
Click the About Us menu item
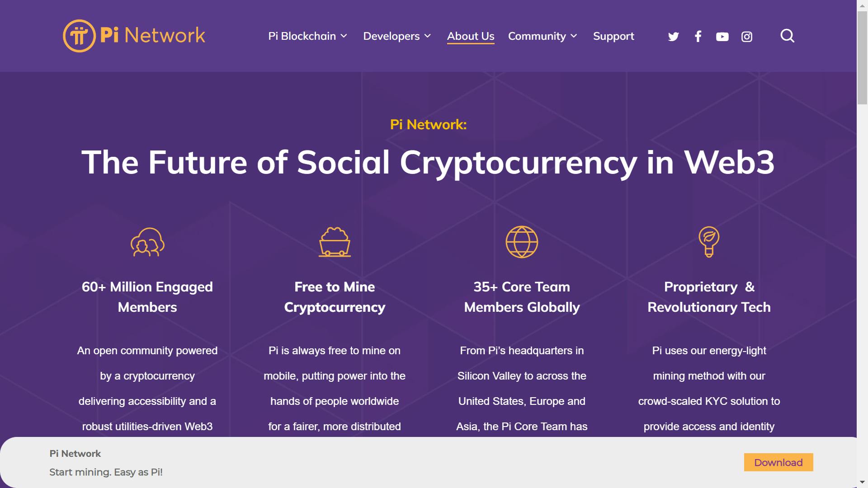tap(470, 36)
